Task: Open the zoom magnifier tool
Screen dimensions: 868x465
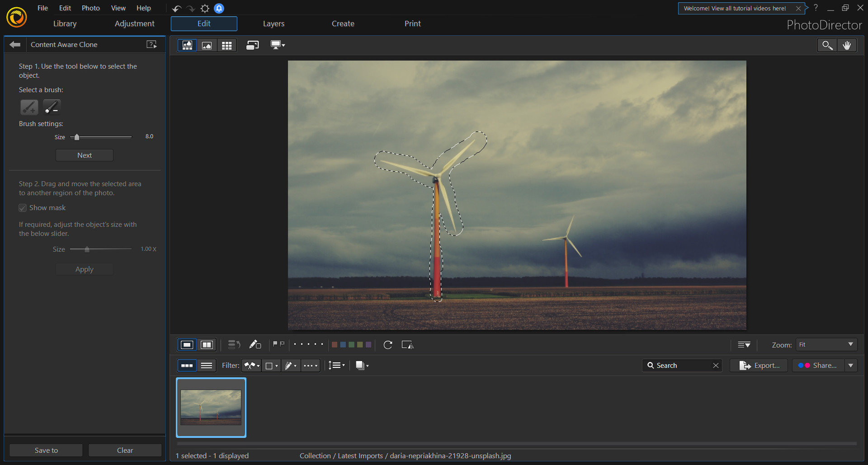Action: [x=827, y=45]
